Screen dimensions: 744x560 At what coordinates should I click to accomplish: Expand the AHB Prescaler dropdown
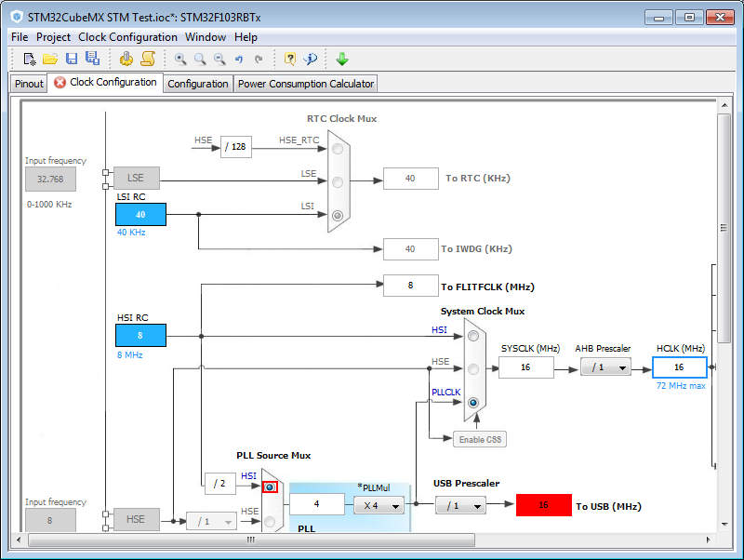(604, 367)
